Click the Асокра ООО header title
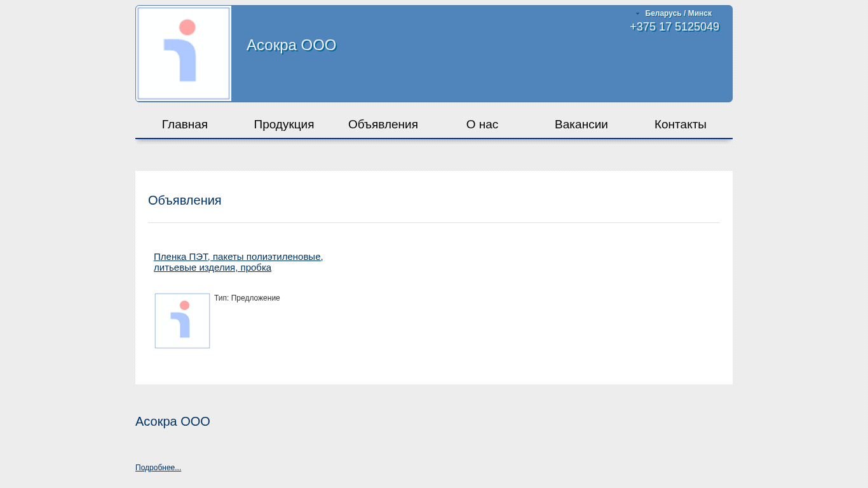The width and height of the screenshot is (868, 488). [x=291, y=45]
